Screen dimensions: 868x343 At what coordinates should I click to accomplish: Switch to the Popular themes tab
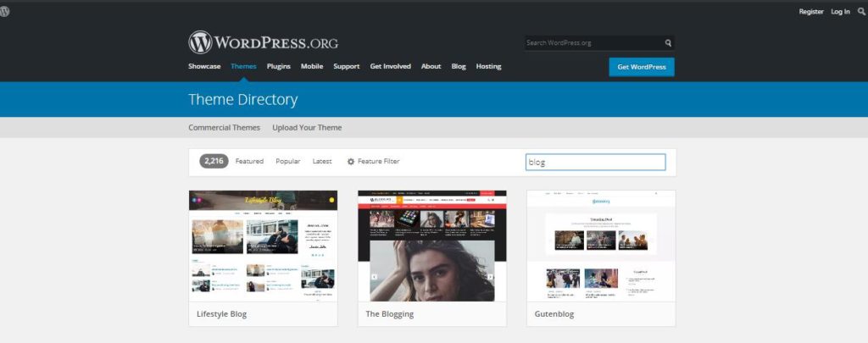point(288,161)
